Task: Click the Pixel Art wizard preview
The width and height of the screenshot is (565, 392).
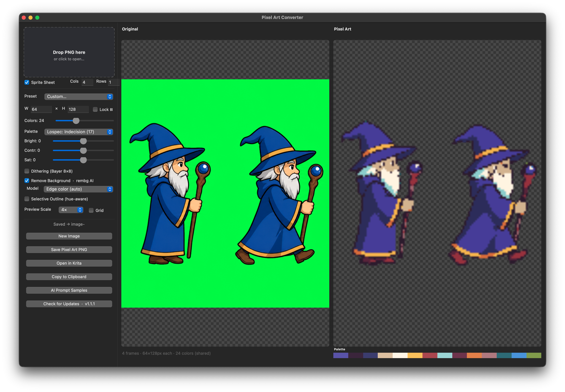Action: (437, 193)
